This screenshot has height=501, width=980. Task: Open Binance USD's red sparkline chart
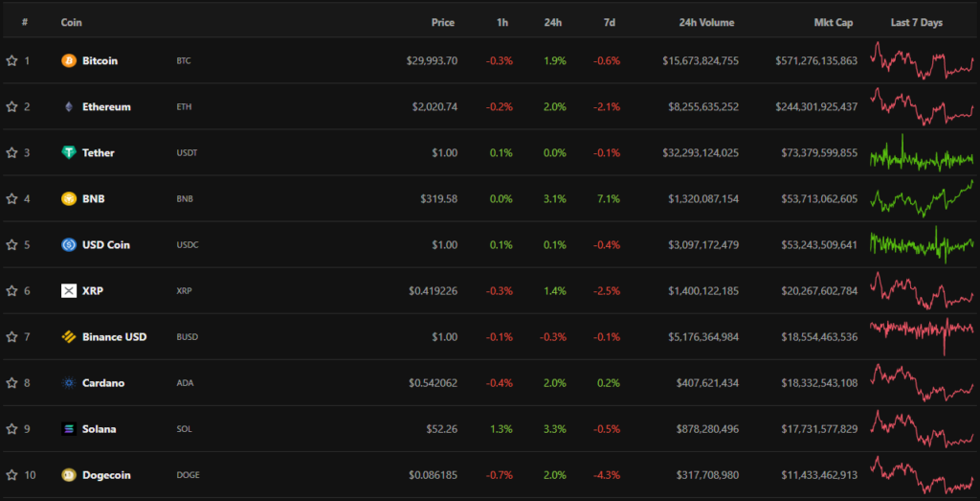[922, 337]
